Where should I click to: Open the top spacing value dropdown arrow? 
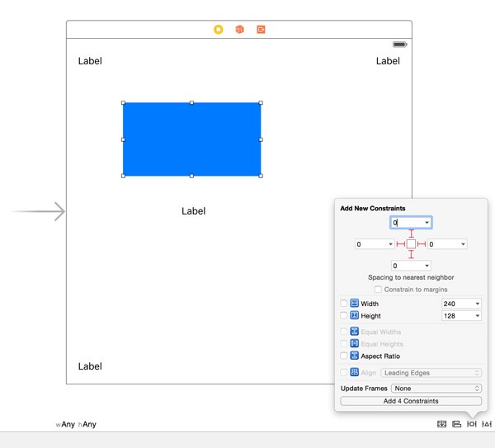click(x=427, y=223)
